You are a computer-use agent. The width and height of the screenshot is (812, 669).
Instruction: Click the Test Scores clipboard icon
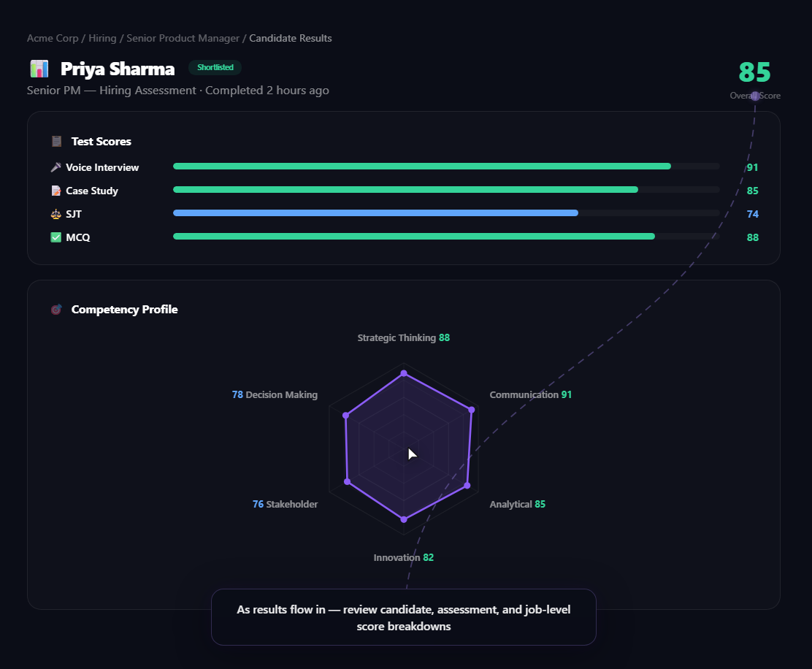(x=56, y=142)
